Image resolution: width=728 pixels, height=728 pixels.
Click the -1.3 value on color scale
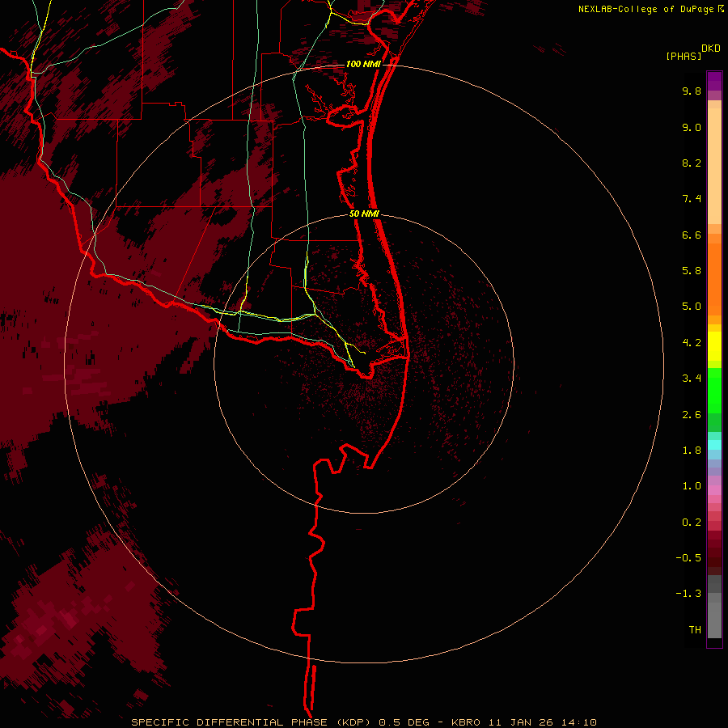688,594
